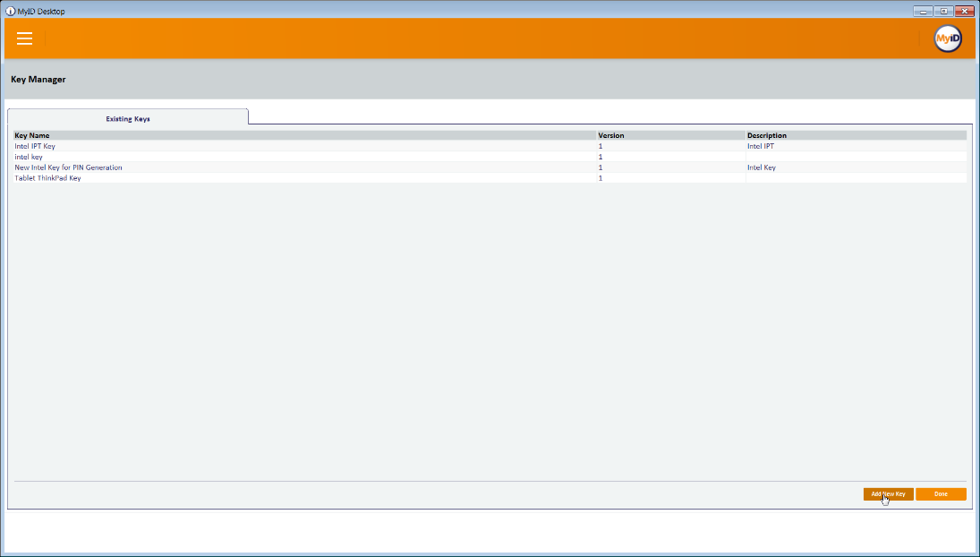This screenshot has width=980, height=557.
Task: Click the MyID Desktop title bar icon
Action: click(10, 12)
